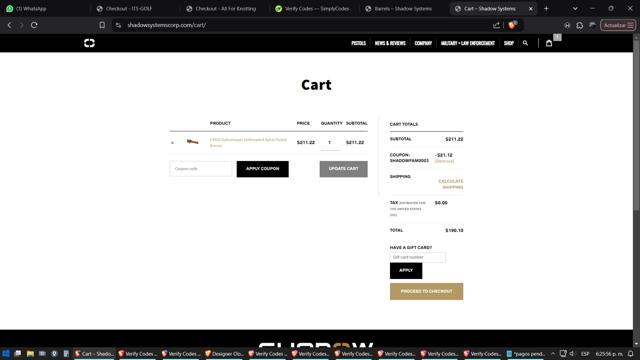This screenshot has width=640, height=360.
Task: Expand the Calculate Shipping link
Action: click(451, 184)
